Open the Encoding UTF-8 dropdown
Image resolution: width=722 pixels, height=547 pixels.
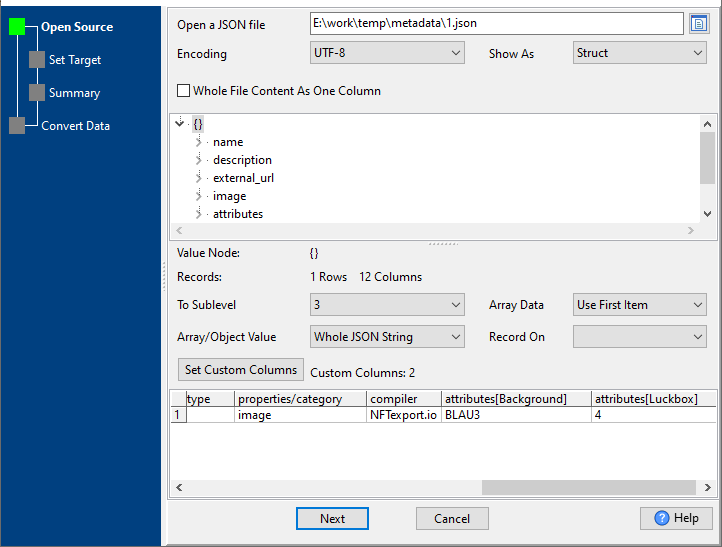click(387, 53)
